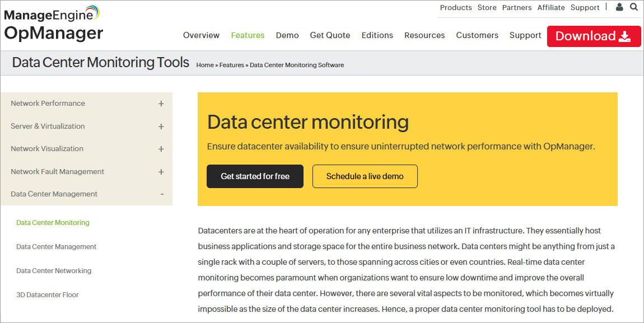Click the Affiliate top link
This screenshot has width=644, height=323.
coord(551,8)
